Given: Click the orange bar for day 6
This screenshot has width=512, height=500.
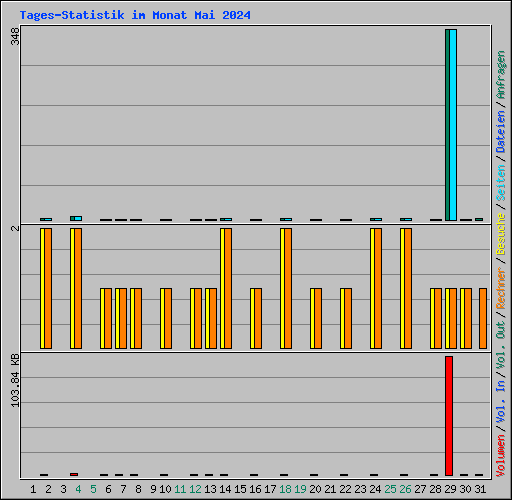Looking at the screenshot, I should [108, 318].
